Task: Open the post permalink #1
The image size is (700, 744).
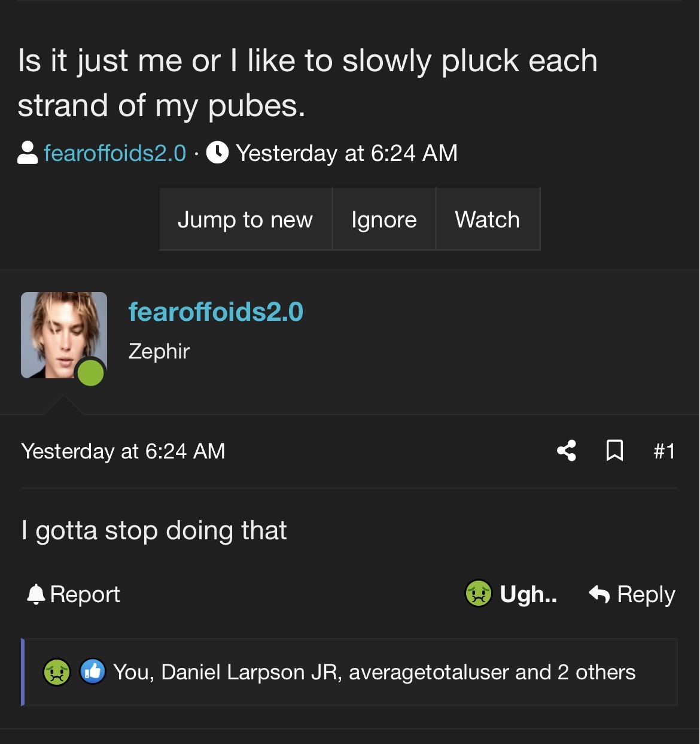Action: (x=664, y=451)
